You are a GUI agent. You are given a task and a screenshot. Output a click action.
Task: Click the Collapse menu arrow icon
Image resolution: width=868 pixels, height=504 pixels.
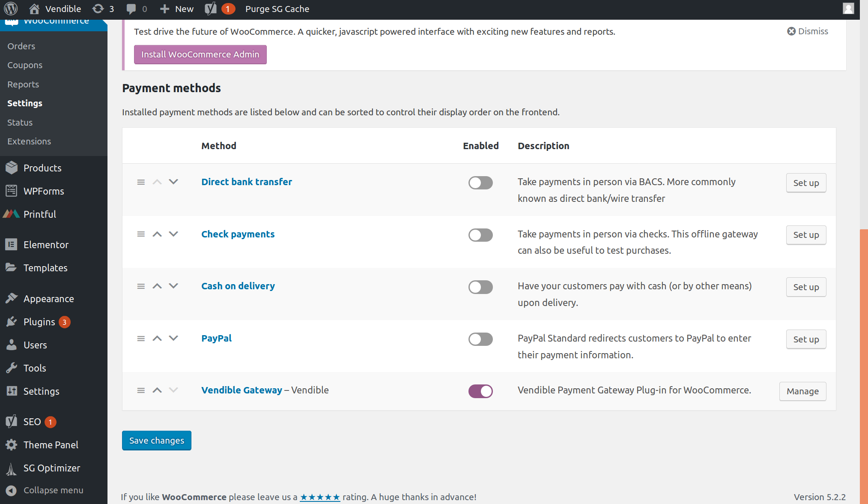(12, 490)
